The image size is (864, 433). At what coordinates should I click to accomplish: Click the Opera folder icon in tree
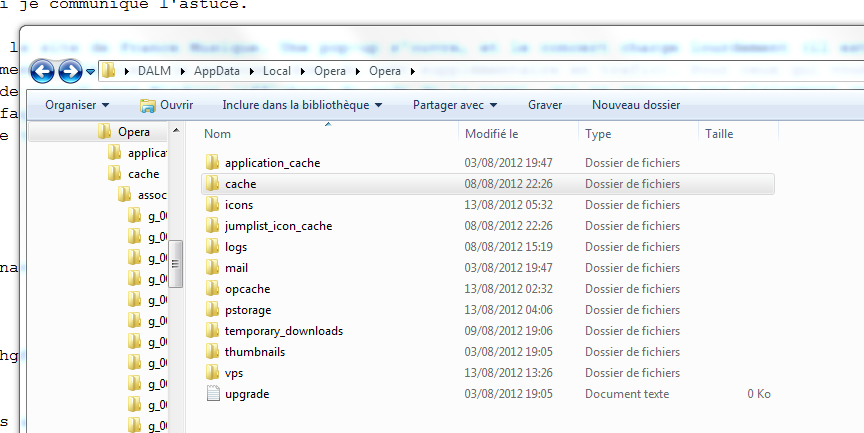[104, 131]
